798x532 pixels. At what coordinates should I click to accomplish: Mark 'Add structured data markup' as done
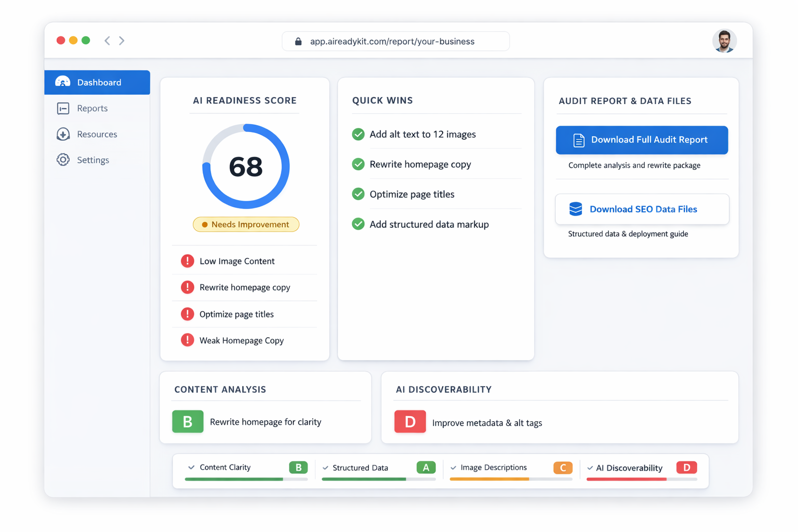click(x=358, y=224)
